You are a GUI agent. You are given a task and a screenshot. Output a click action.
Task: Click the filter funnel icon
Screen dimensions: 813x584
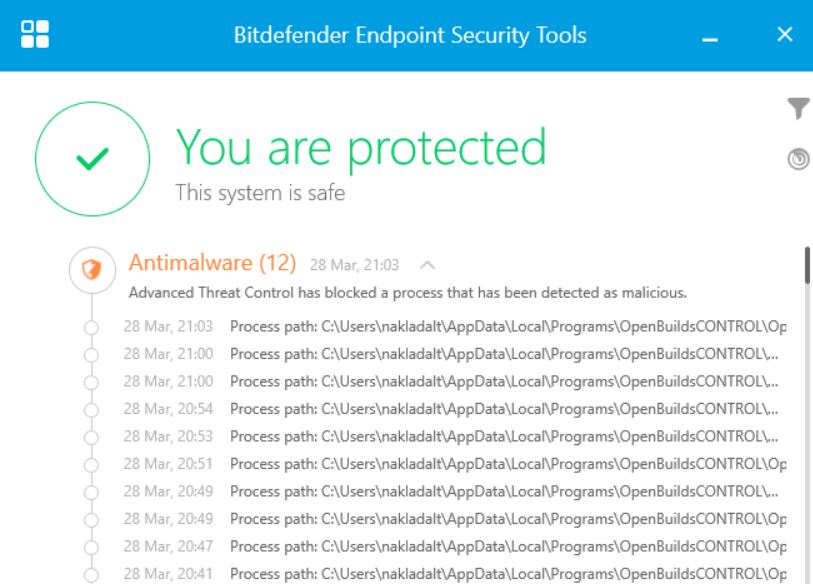click(798, 108)
